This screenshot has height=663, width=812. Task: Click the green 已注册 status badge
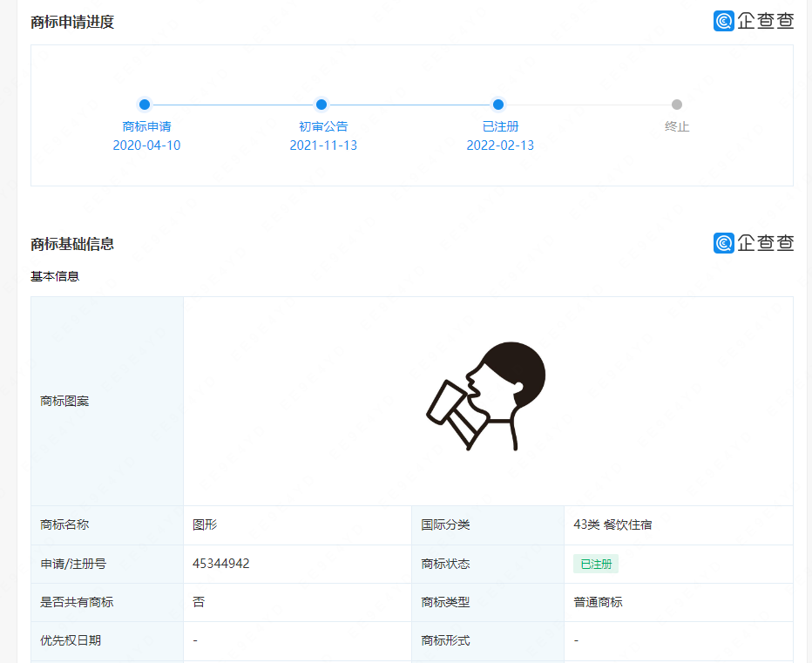[x=596, y=564]
